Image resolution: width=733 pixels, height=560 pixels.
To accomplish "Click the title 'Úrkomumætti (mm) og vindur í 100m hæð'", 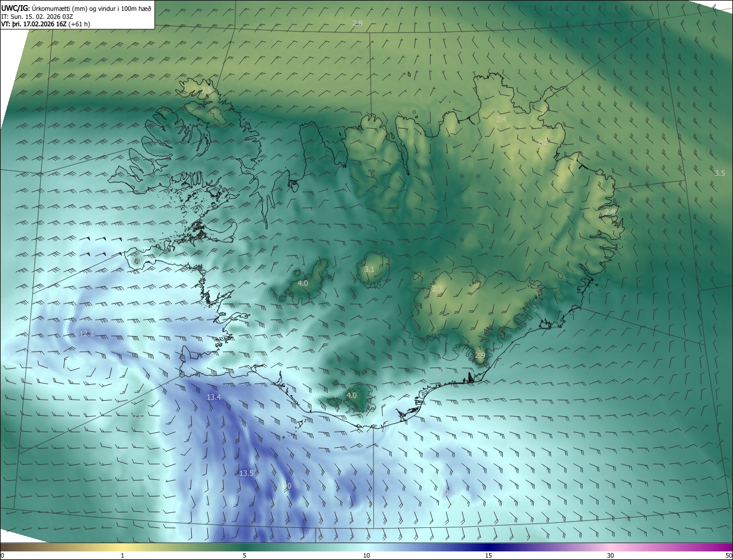I will pos(91,7).
